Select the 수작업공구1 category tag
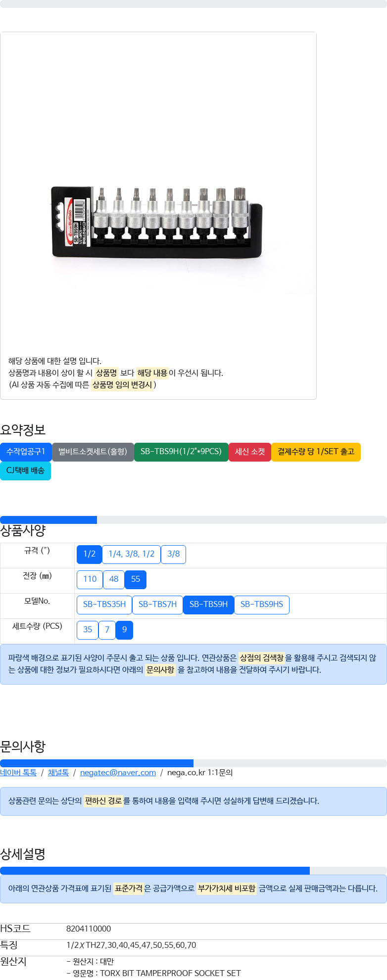The image size is (387, 980). [x=26, y=452]
